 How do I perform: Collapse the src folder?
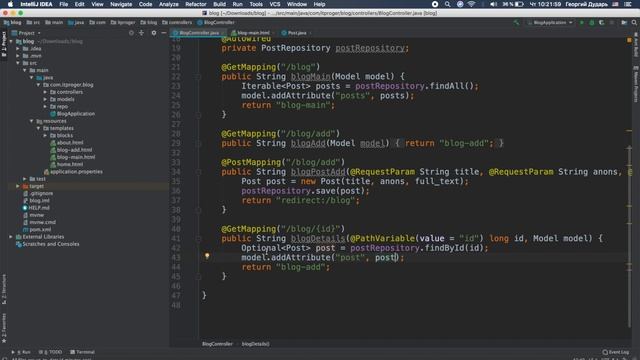(x=18, y=63)
